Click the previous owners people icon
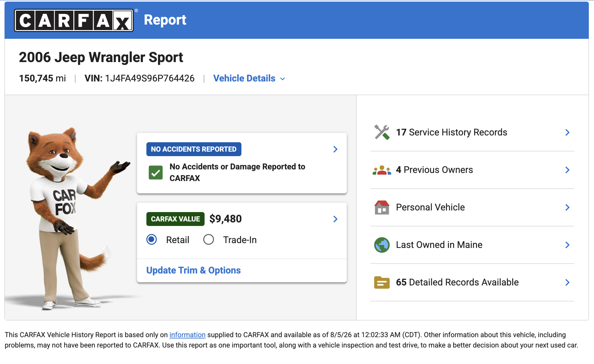 click(382, 170)
